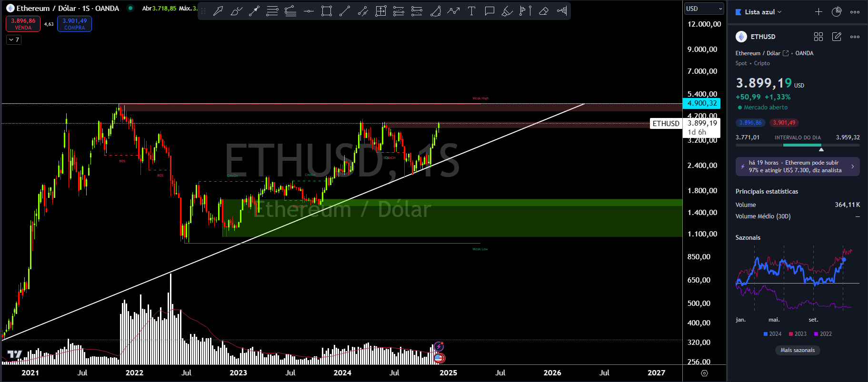Grab the drawing toolbar drag handle
Screen dimensions: 868x382
tap(204, 11)
